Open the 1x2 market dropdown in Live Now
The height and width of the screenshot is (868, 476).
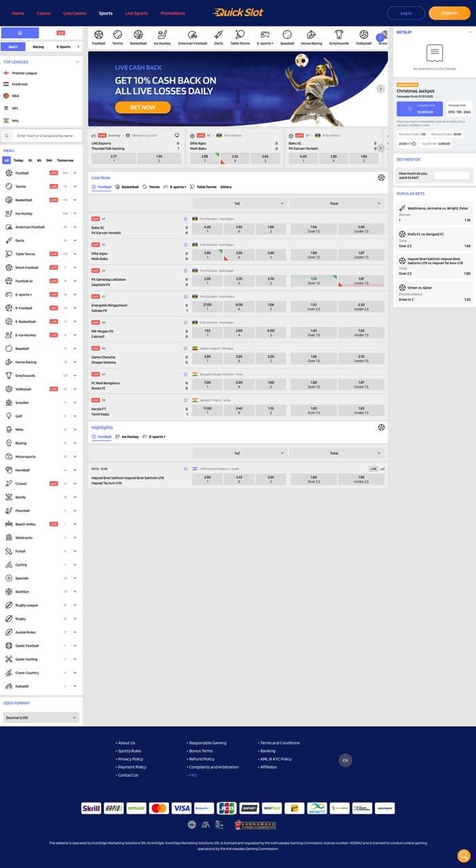tap(239, 203)
